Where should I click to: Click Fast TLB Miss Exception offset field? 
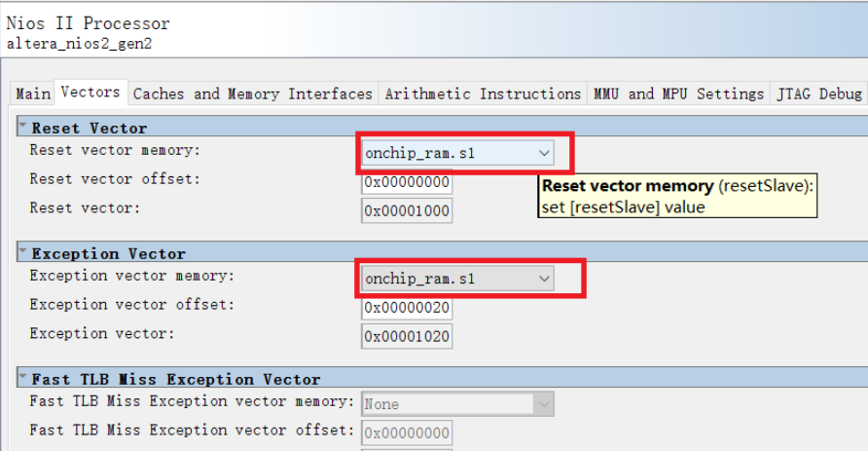coord(407,432)
